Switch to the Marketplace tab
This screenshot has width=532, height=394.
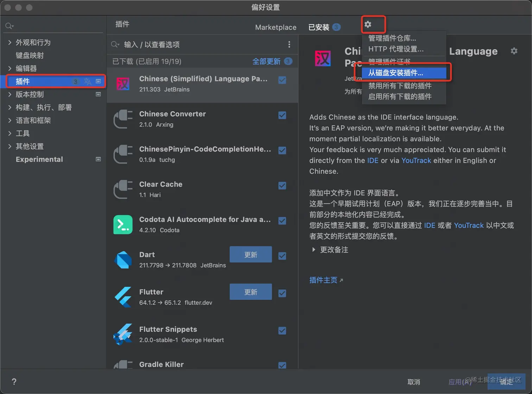point(276,27)
